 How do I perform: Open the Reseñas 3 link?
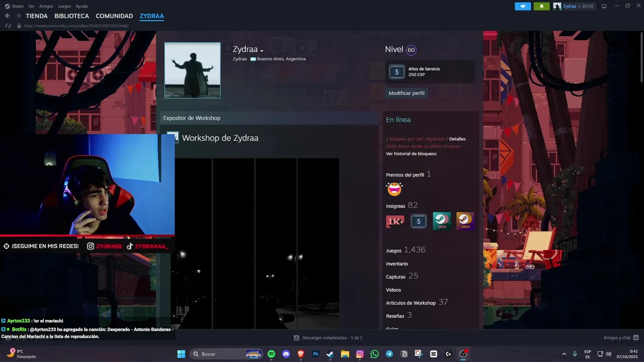click(399, 316)
